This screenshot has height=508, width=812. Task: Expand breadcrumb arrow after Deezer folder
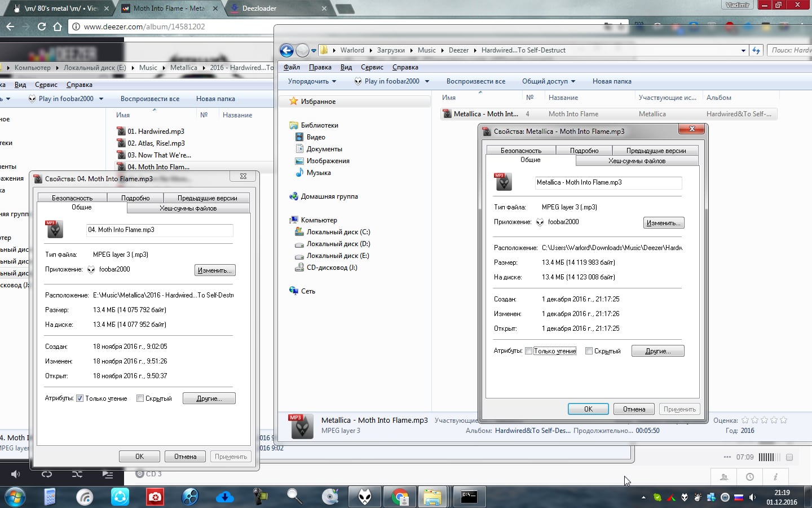click(x=475, y=50)
